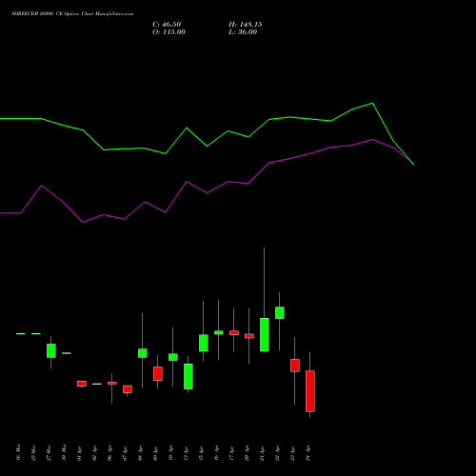Screen dimensions: 476x476
Task: Click the 09 Apr date label
Action: (x=155, y=454)
